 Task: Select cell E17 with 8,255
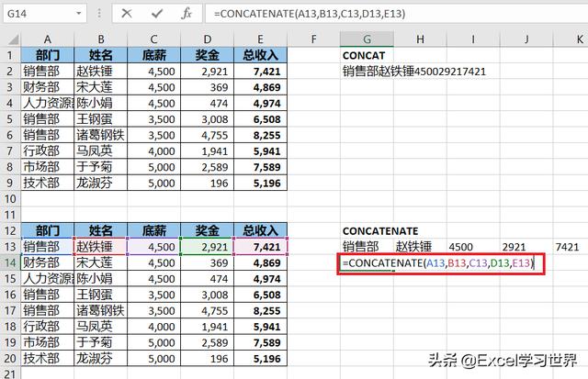click(260, 310)
